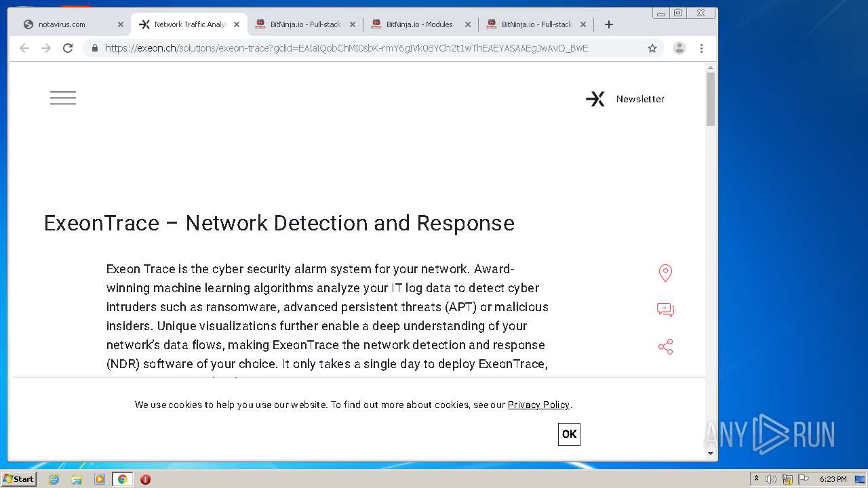Switch to the BitNinja.io - Modules tab
868x488 pixels.
[419, 24]
